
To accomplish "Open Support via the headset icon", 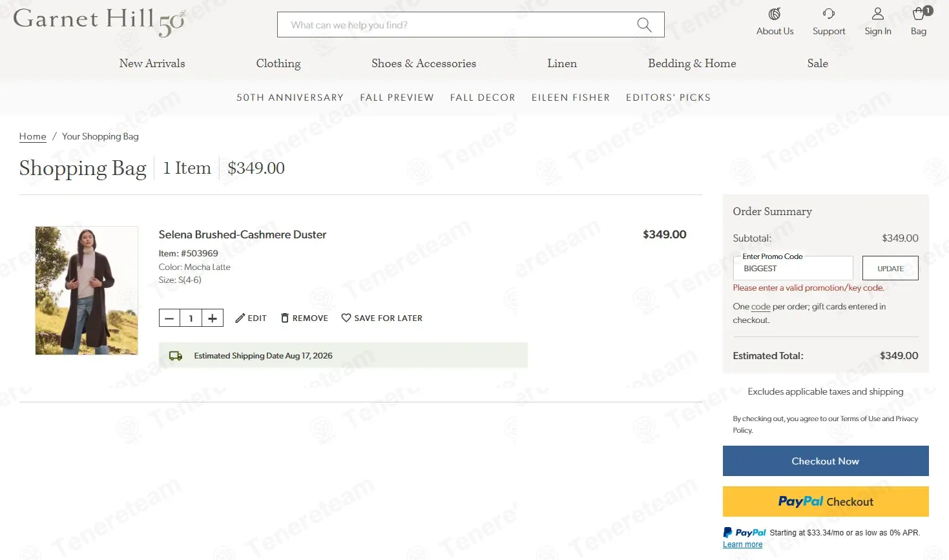I will (829, 14).
